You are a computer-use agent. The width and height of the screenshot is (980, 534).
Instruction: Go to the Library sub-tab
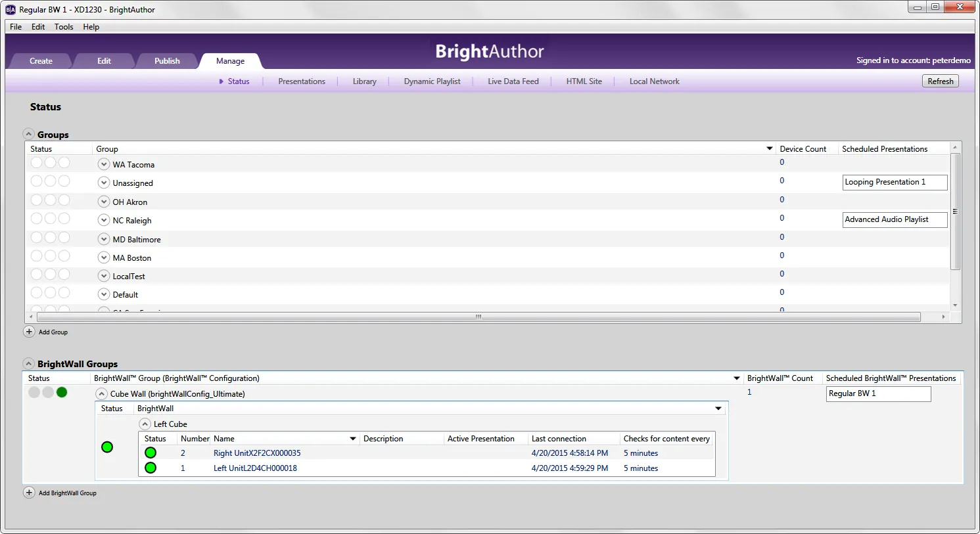tap(364, 81)
